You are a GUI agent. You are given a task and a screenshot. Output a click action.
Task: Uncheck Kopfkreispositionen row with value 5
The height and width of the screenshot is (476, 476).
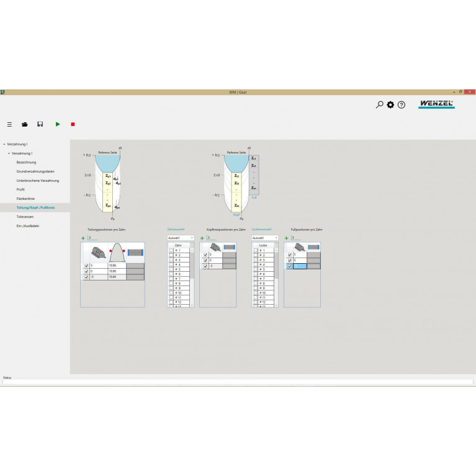coord(205,255)
